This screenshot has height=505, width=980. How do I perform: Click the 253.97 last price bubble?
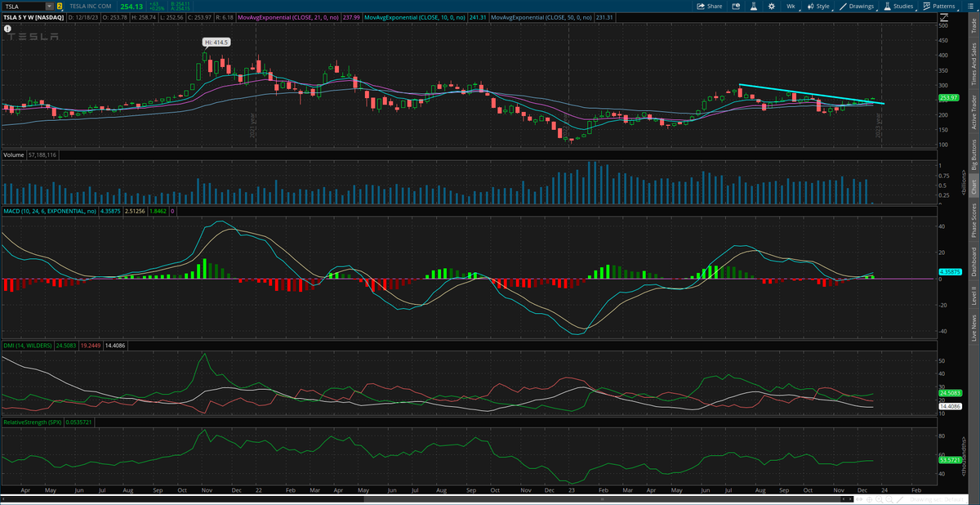pyautogui.click(x=950, y=98)
